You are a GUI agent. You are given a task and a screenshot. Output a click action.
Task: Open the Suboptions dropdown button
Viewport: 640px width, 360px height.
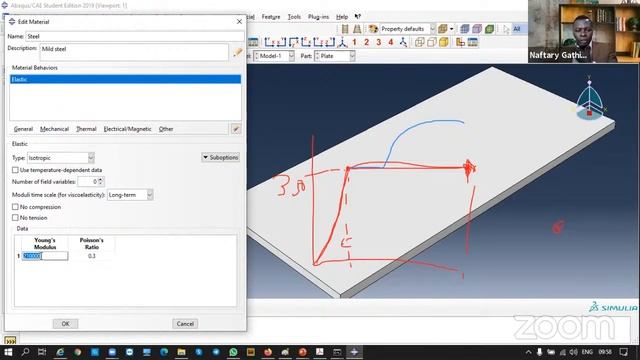(220, 158)
